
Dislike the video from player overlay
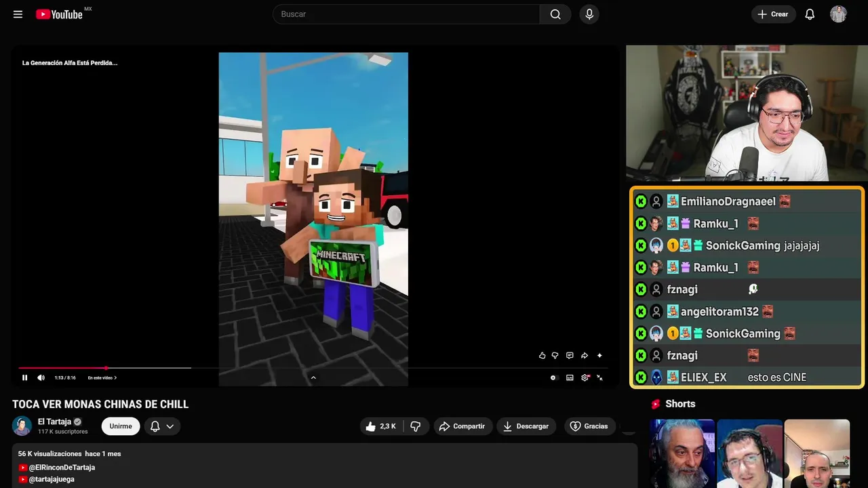coord(555,355)
